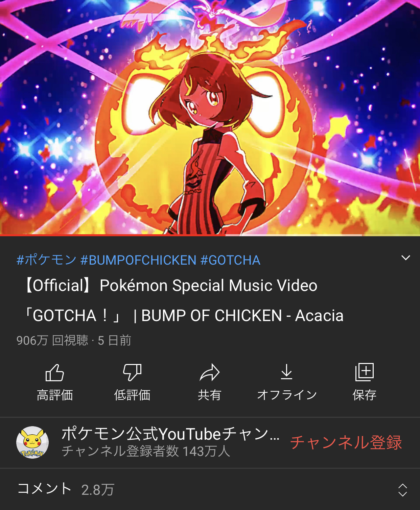Open hashtag #ポケモン link

[47, 260]
